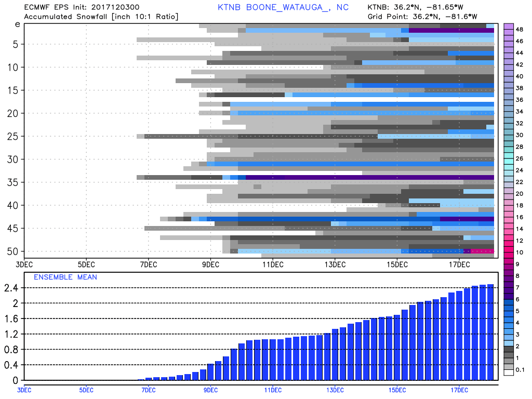Click the tallest final bar in ensemble mean chart
The width and height of the screenshot is (532, 399).
click(x=490, y=332)
